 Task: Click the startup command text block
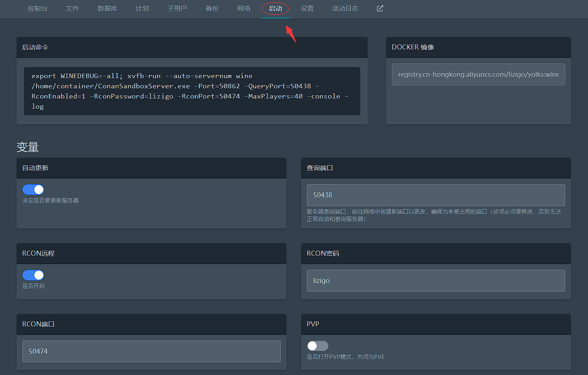click(192, 91)
